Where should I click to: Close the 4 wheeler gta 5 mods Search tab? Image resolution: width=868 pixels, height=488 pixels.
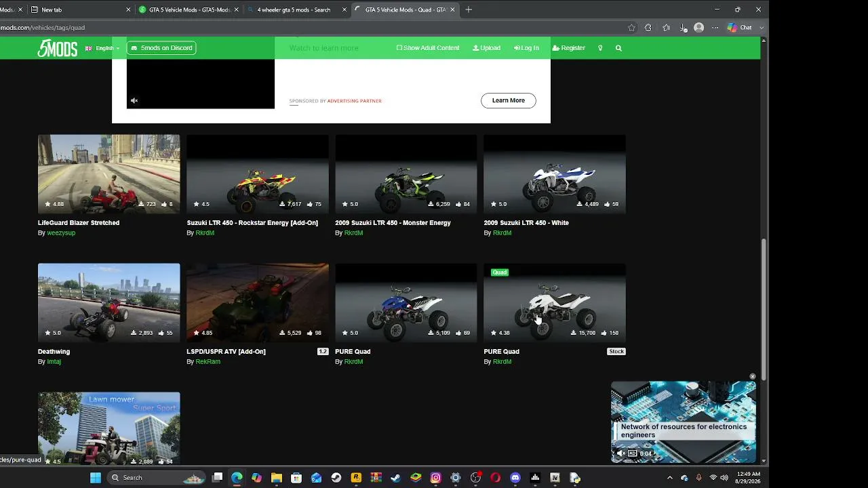click(344, 9)
